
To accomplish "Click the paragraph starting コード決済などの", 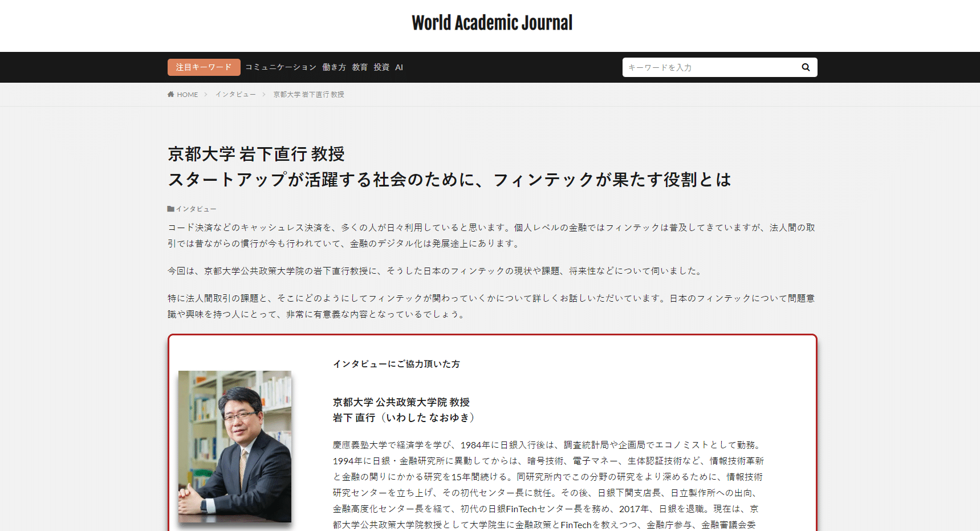I will pos(491,236).
